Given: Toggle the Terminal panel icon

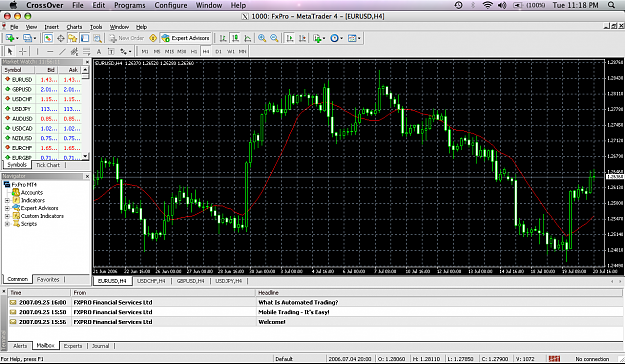Looking at the screenshot, I should [x=85, y=38].
